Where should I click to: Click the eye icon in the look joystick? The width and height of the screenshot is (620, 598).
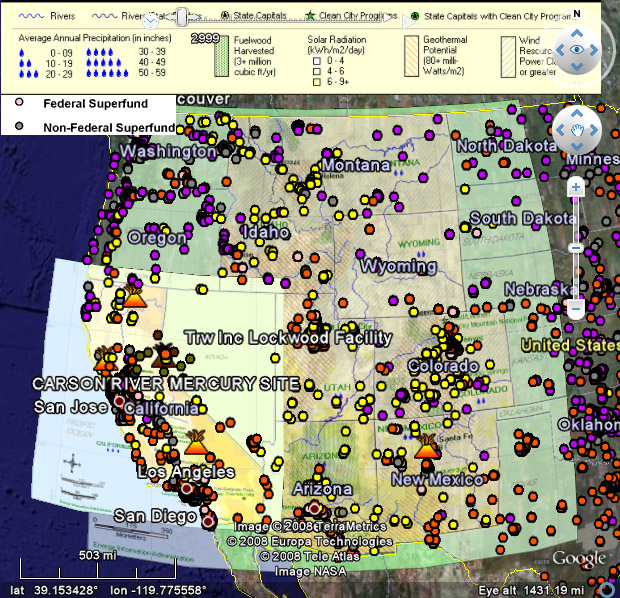coord(575,50)
